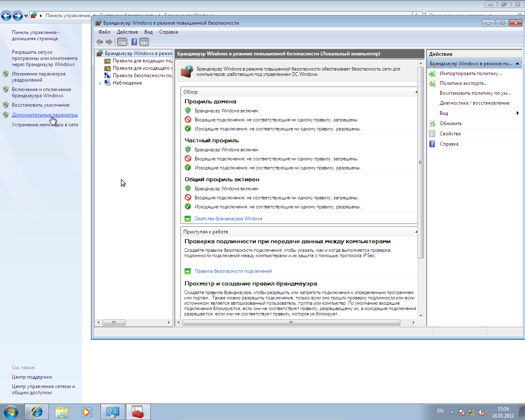
Task: Open Windows Explorer folder on the taskbar
Action: 62,412
